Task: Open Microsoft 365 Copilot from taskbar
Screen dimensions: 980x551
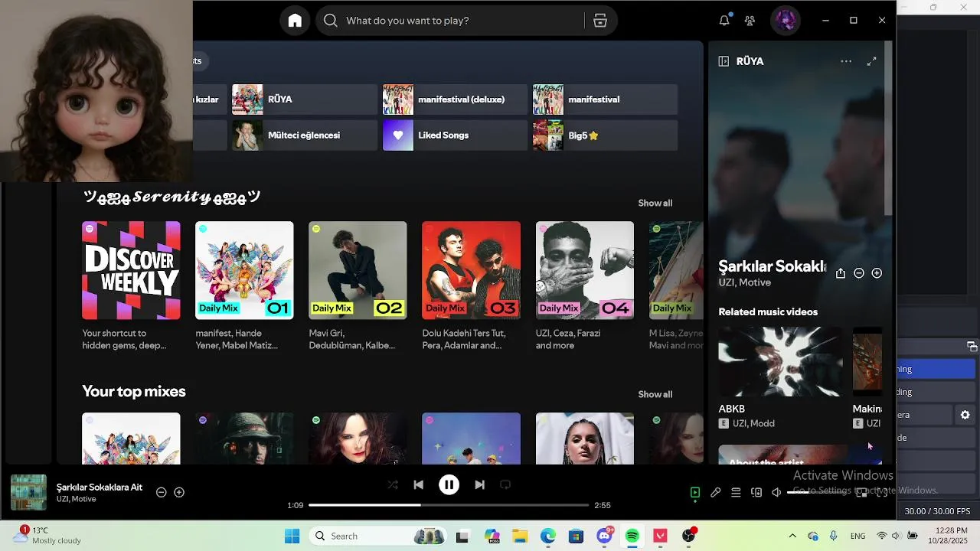Action: [492, 536]
